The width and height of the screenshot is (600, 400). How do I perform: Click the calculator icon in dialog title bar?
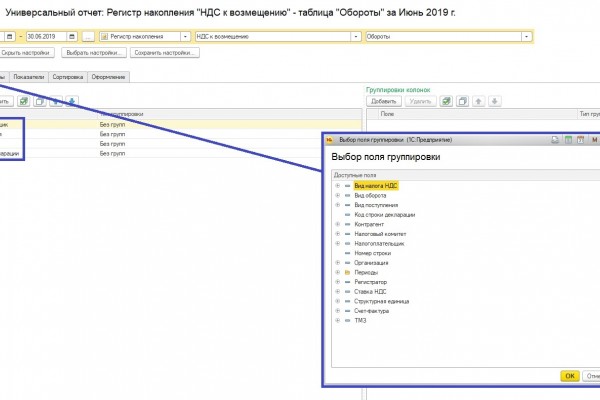coord(568,140)
